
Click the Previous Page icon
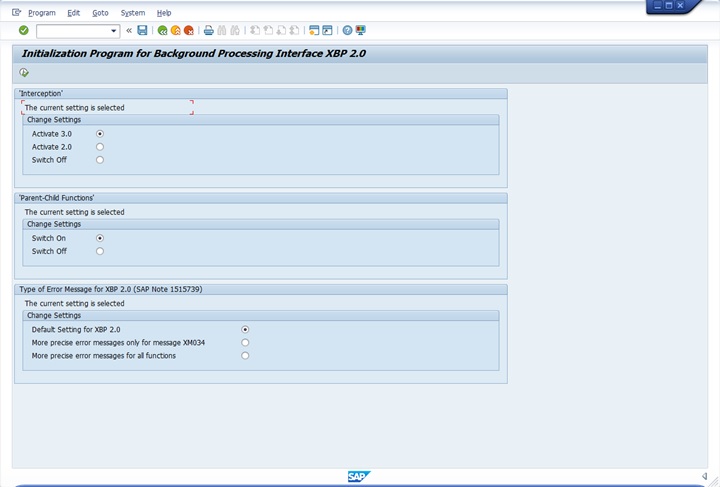(268, 30)
